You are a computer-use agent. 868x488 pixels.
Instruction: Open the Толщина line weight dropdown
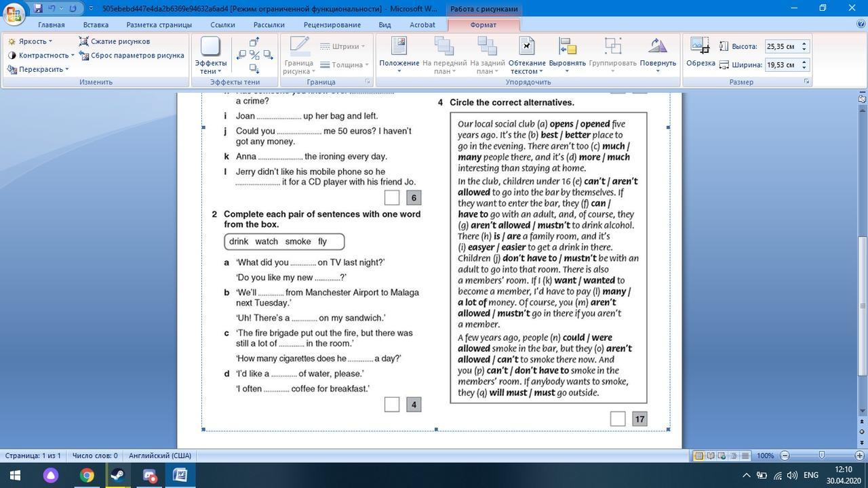(x=344, y=65)
